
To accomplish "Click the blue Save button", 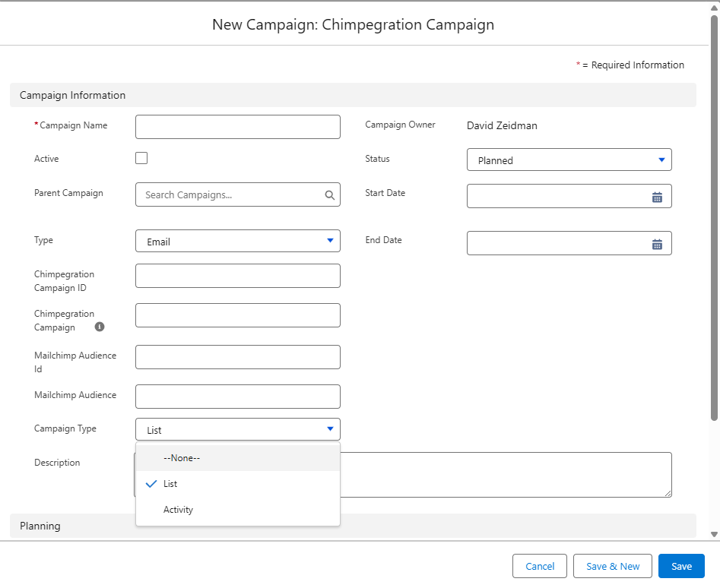I will (x=681, y=566).
